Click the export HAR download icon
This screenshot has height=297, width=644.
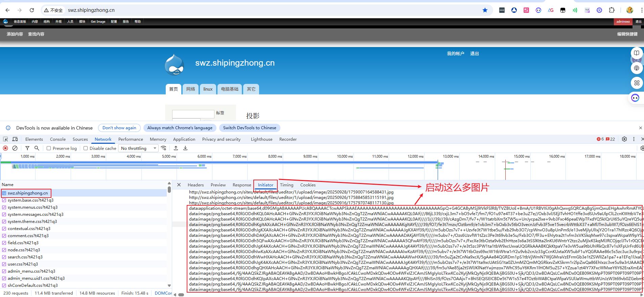(x=185, y=148)
